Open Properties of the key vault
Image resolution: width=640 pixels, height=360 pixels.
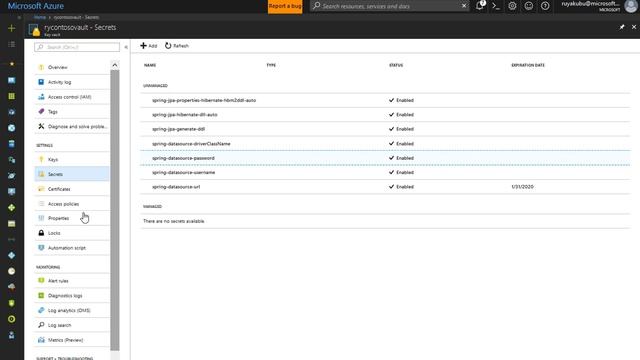click(72, 218)
